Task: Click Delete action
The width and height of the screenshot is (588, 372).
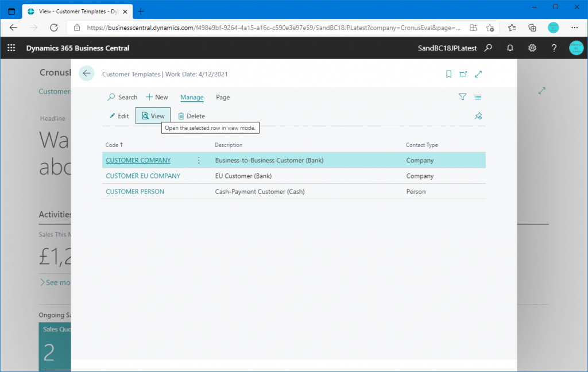Action: click(x=192, y=116)
